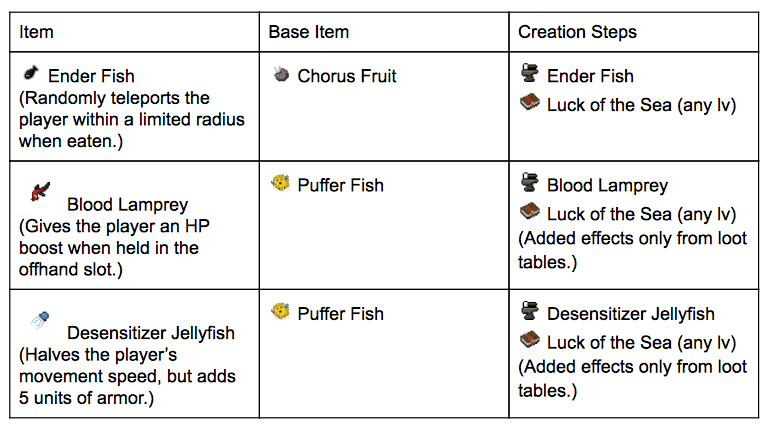The width and height of the screenshot is (770, 428).
Task: Click the Puffer Fish icon in Blood Lamprey row
Action: (280, 184)
